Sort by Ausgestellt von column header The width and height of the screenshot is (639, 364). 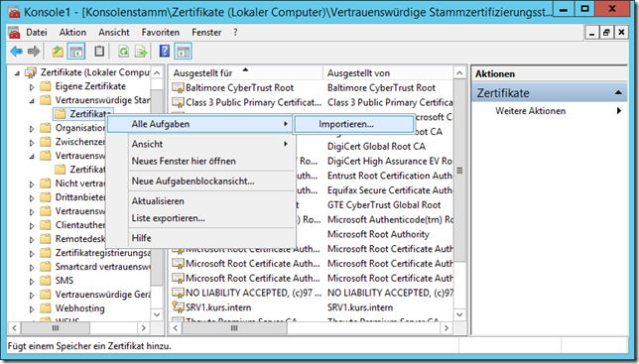point(388,72)
